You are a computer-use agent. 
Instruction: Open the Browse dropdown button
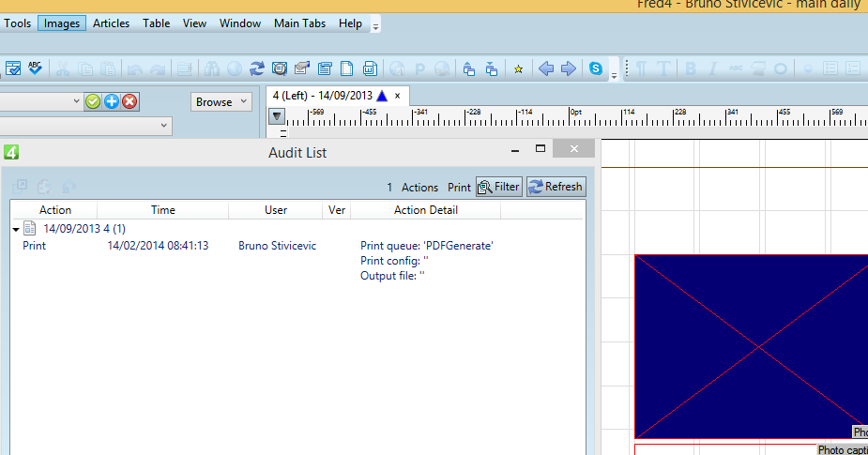[221, 102]
